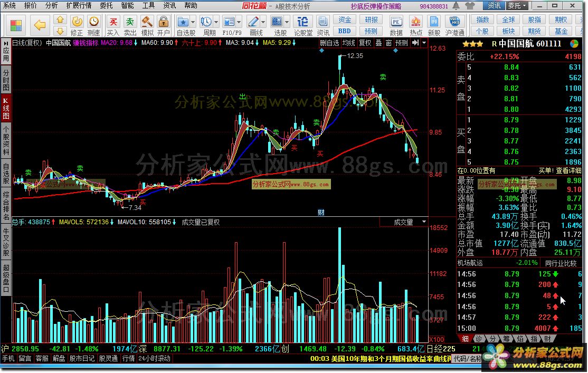The width and height of the screenshot is (588, 373).
Task: Click the 查看详细 link
Action: [x=568, y=170]
